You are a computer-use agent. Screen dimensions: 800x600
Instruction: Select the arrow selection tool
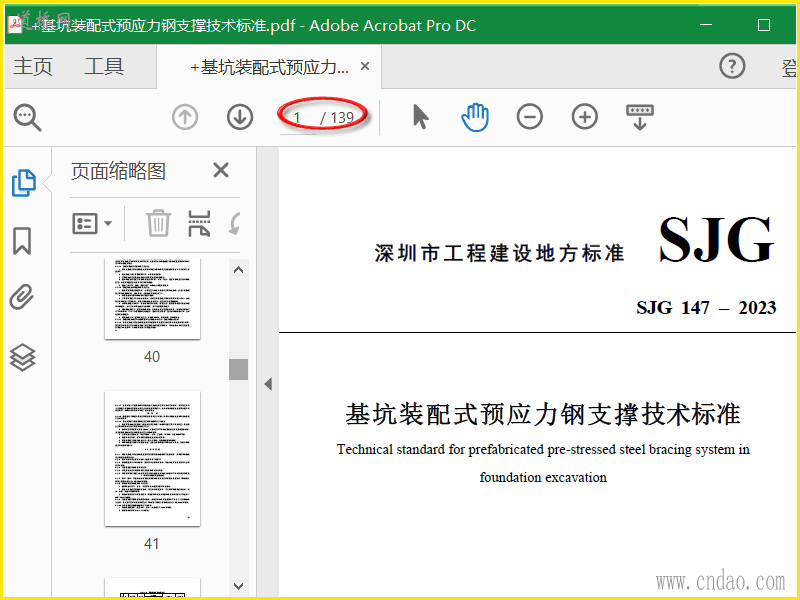coord(420,117)
